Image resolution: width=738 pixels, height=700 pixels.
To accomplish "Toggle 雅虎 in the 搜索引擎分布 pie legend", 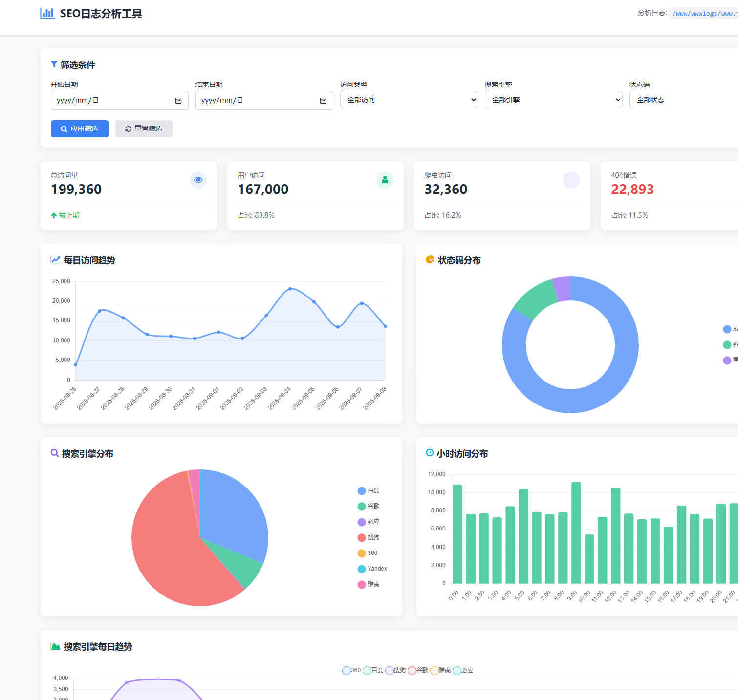I will coord(369,584).
